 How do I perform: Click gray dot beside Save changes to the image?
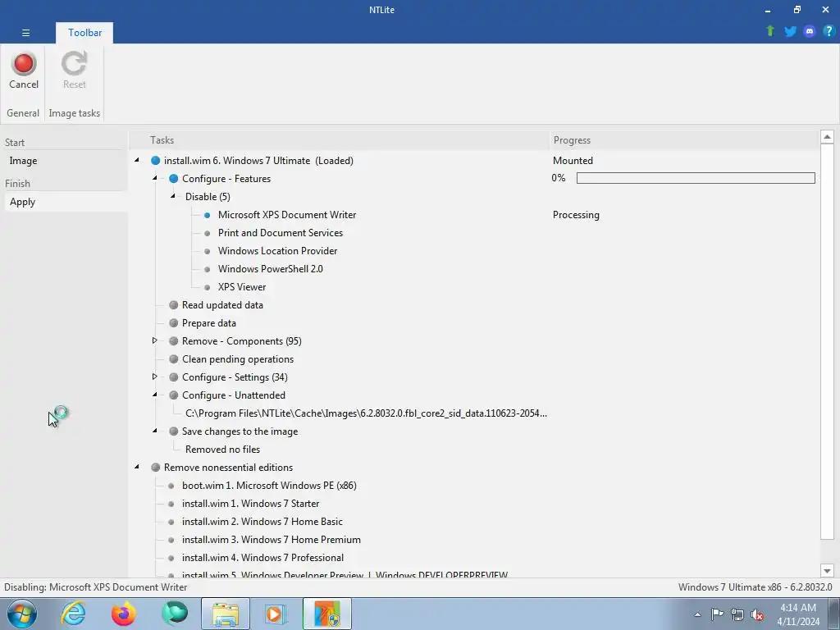coord(174,431)
